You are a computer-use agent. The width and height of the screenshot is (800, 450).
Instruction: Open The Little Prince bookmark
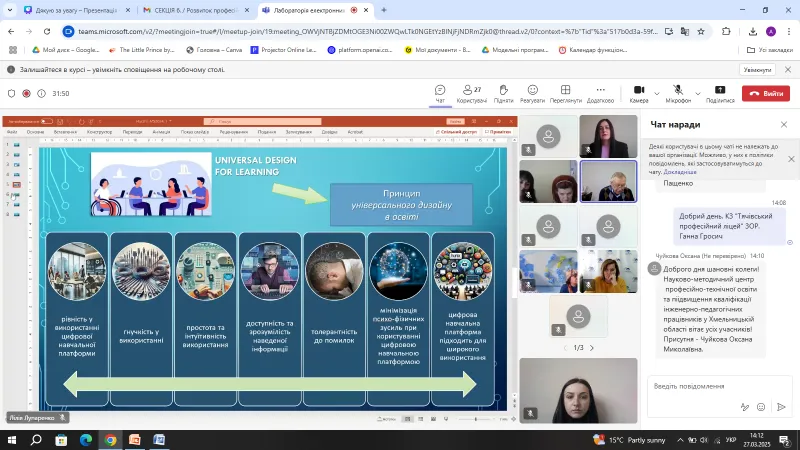[x=142, y=50]
